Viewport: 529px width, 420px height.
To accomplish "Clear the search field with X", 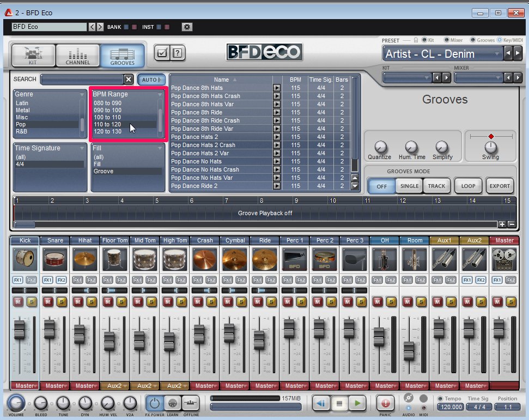I will [x=129, y=80].
